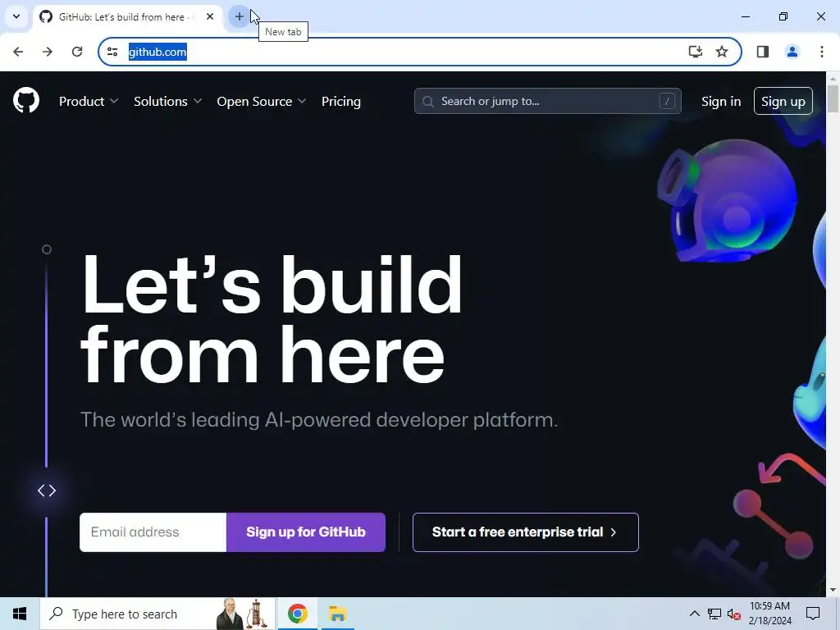The image size is (840, 630).
Task: Expand the Solutions menu
Action: 167,101
